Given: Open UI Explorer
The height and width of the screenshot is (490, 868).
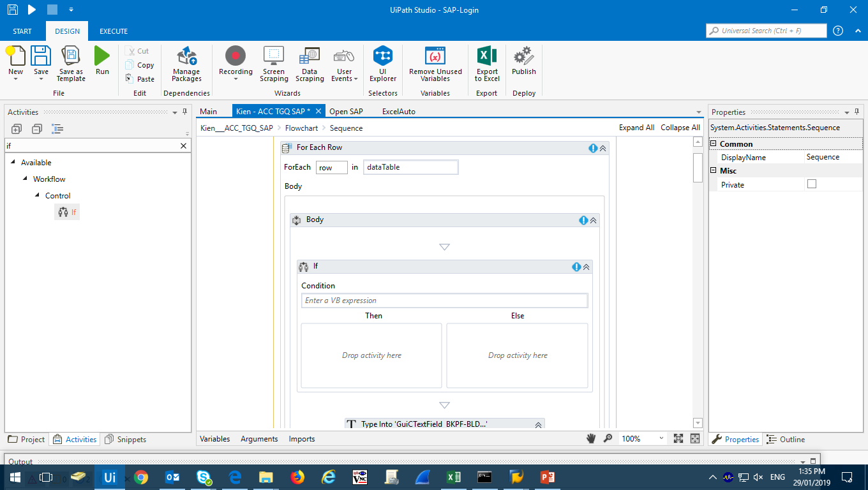Looking at the screenshot, I should point(383,56).
